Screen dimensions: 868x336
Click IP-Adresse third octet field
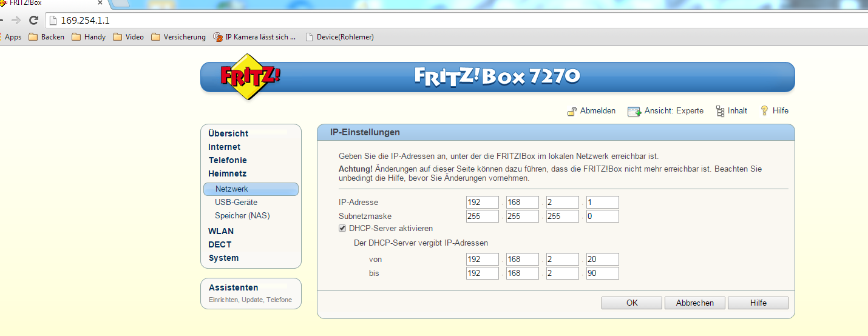pyautogui.click(x=563, y=203)
